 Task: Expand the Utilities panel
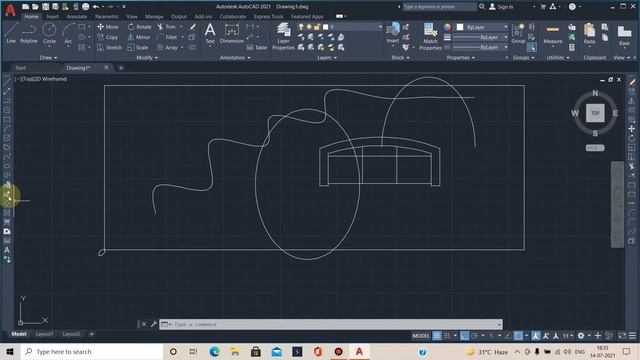pyautogui.click(x=558, y=58)
